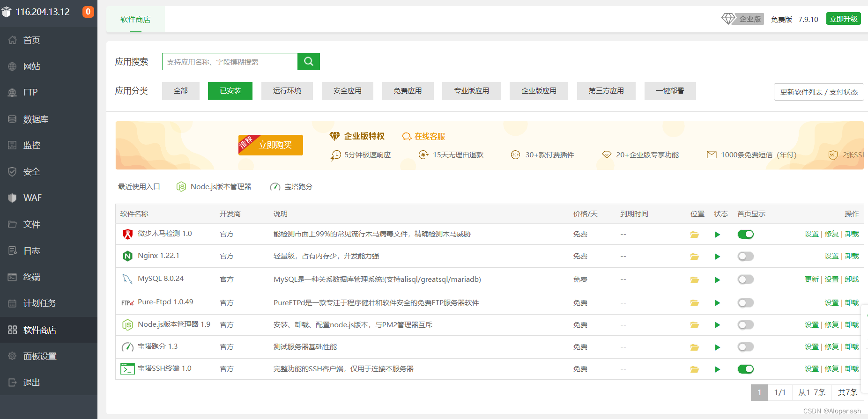Enable homepage display for MySQL
The height and width of the screenshot is (419, 868).
point(745,279)
